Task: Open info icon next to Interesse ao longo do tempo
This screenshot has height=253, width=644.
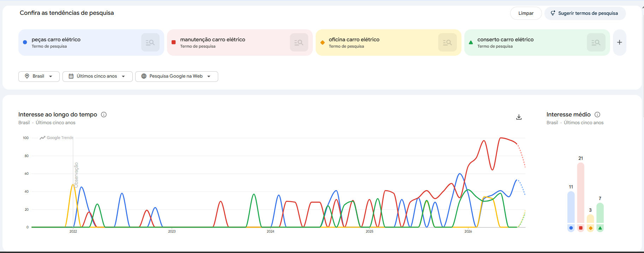Action: [x=104, y=115]
